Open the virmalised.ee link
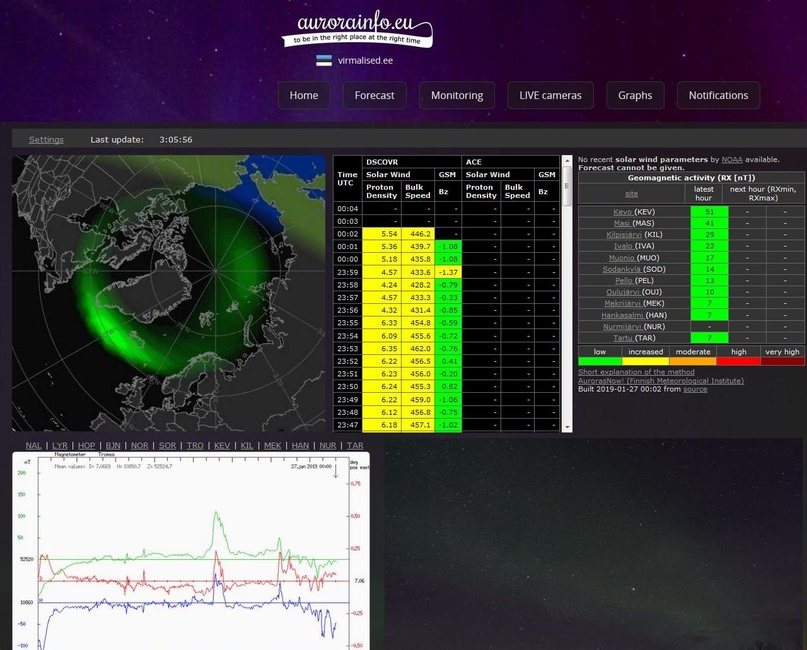This screenshot has width=807, height=650. click(x=365, y=61)
